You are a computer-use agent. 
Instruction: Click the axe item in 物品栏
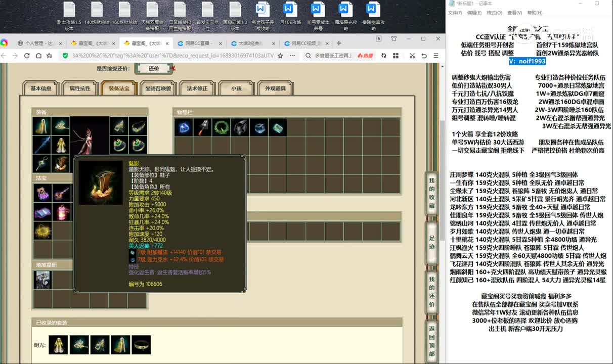point(202,127)
